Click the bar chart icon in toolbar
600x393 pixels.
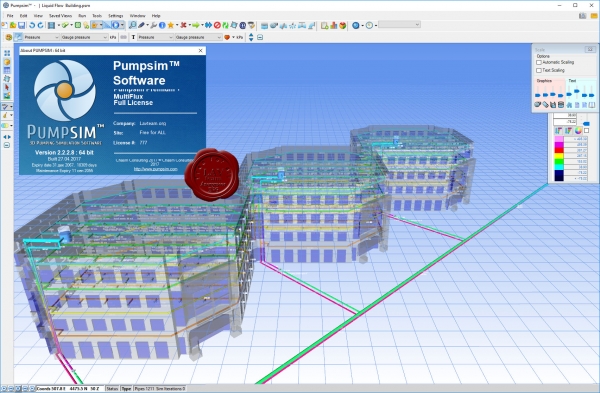[x=334, y=25]
